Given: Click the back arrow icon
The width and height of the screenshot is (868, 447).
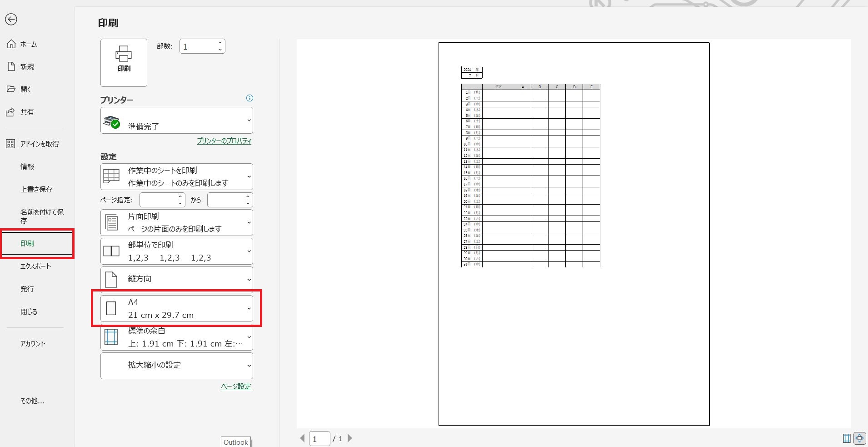Looking at the screenshot, I should point(11,19).
